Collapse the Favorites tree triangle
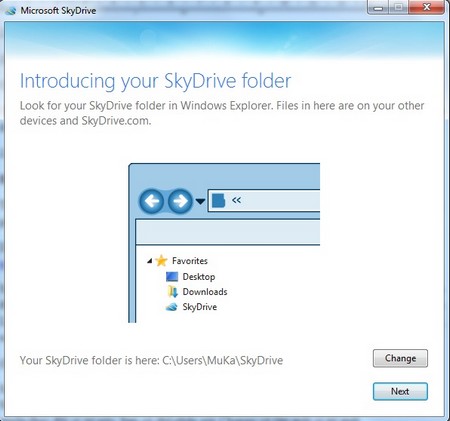This screenshot has height=421, width=450. click(150, 261)
